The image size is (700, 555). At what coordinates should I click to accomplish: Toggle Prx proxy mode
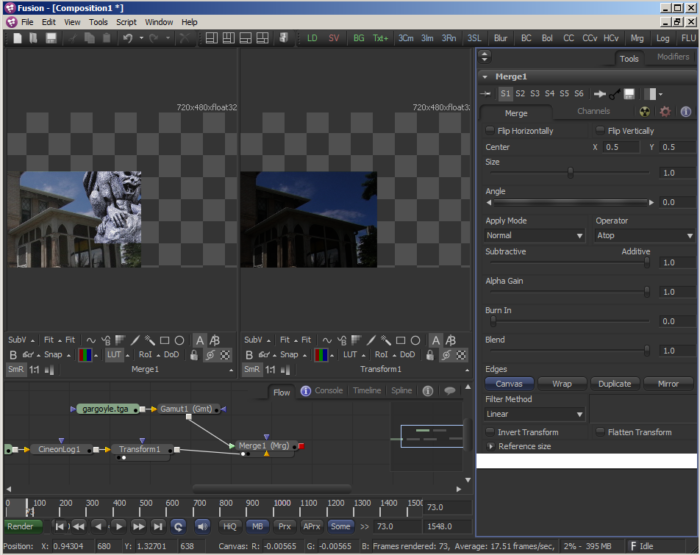click(284, 526)
